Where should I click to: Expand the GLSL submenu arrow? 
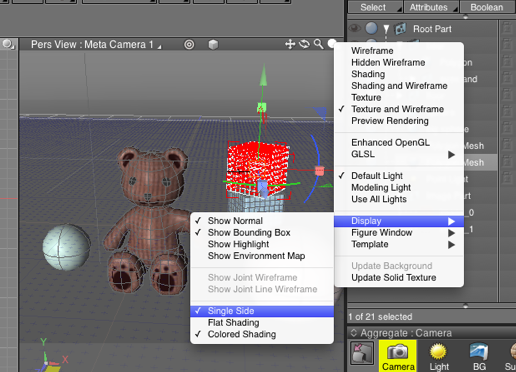coord(451,154)
